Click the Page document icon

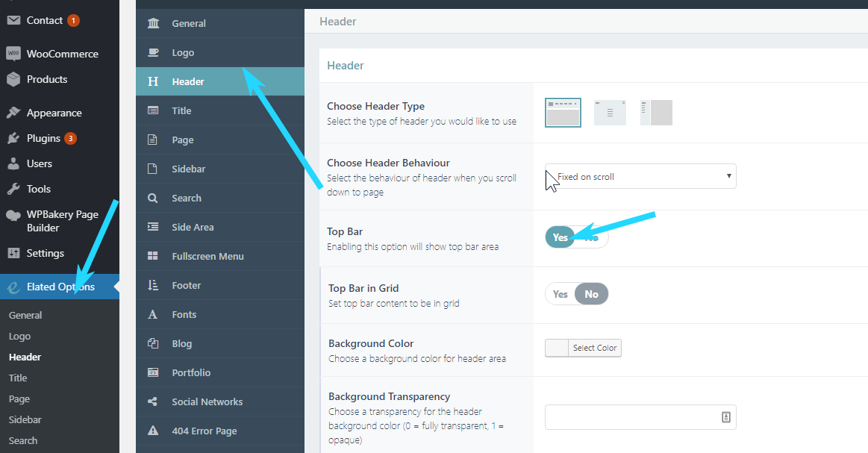click(152, 140)
